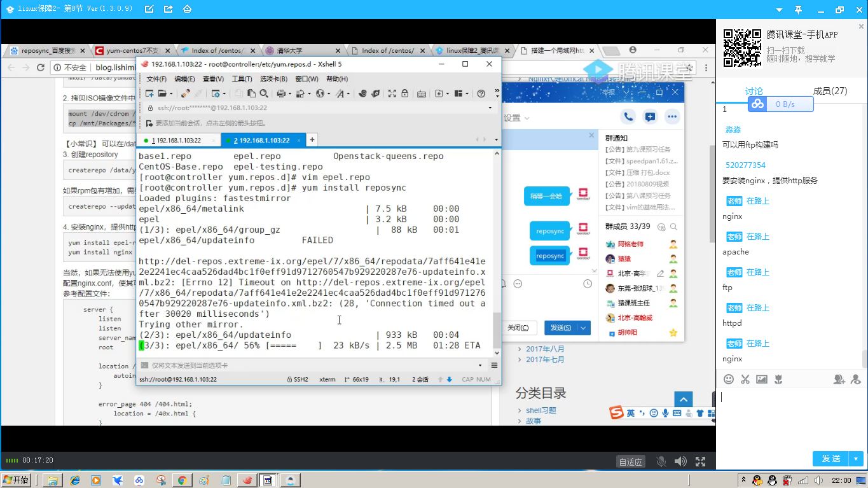Viewport: 868px width, 488px height.
Task: Click the QQ 发送(S) button
Action: 560,328
